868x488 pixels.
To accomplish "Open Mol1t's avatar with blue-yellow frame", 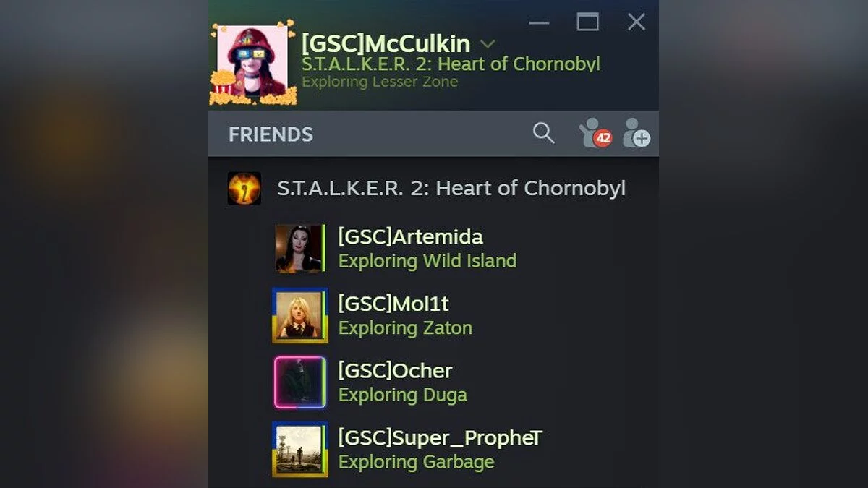I will [x=299, y=315].
